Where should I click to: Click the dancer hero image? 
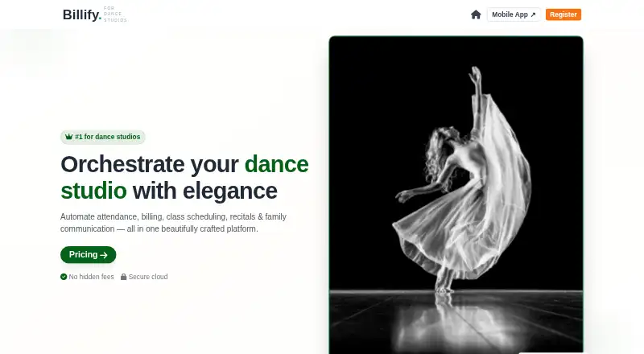(x=456, y=195)
